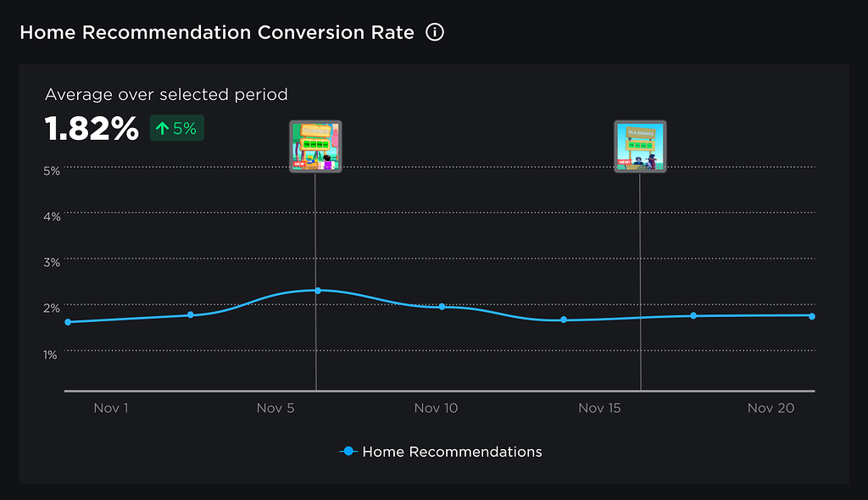Click the NEW badge on the first update thumbnail
The image size is (868, 500).
298,163
